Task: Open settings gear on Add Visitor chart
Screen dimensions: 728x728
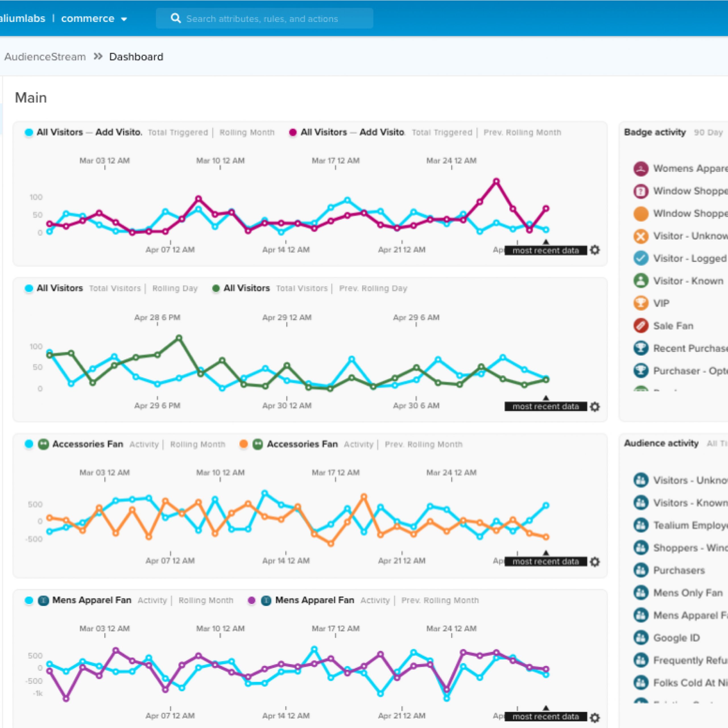Action: [x=595, y=250]
